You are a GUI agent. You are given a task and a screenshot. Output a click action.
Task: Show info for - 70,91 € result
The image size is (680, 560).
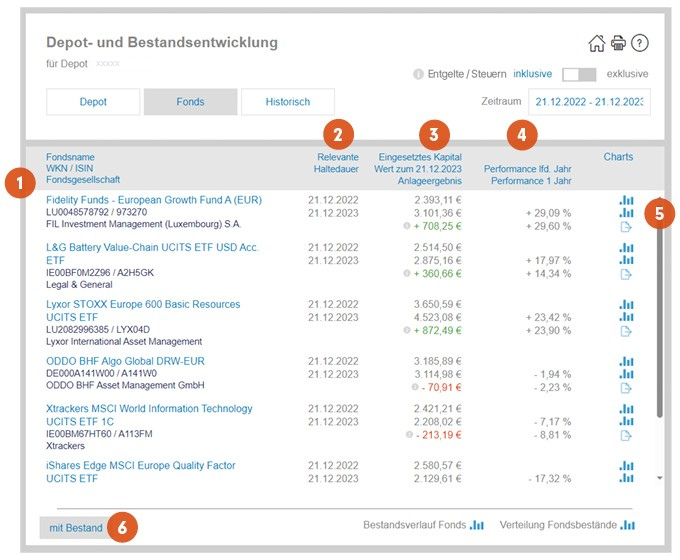[415, 387]
